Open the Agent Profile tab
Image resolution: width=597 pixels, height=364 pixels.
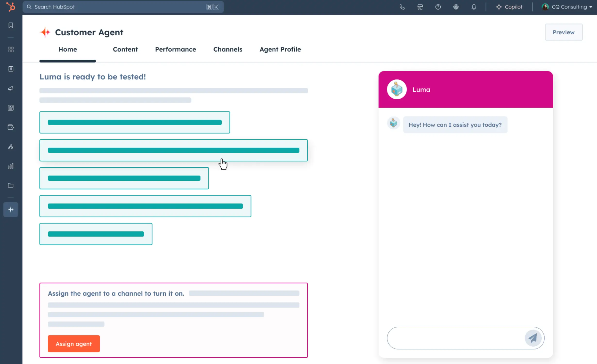tap(280, 49)
